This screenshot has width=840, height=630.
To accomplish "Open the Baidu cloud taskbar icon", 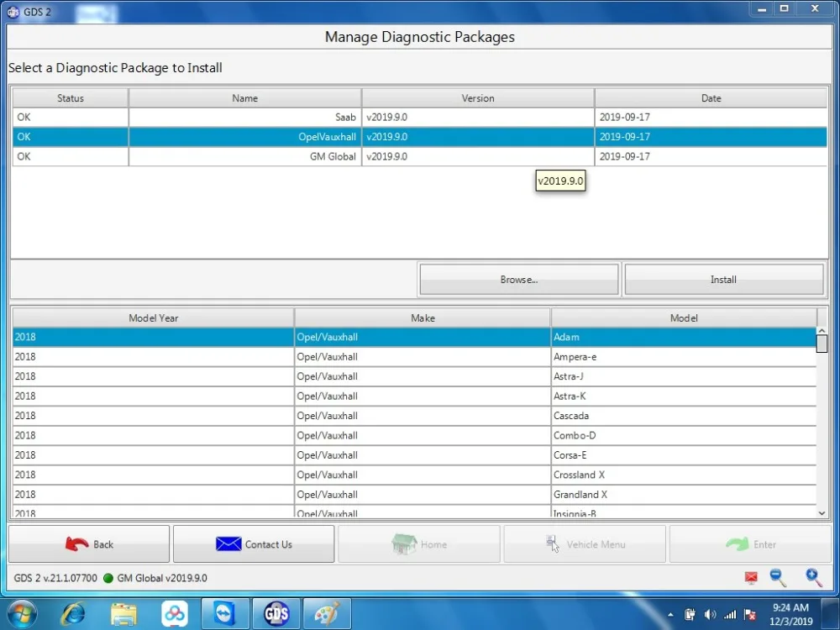I will (x=175, y=614).
